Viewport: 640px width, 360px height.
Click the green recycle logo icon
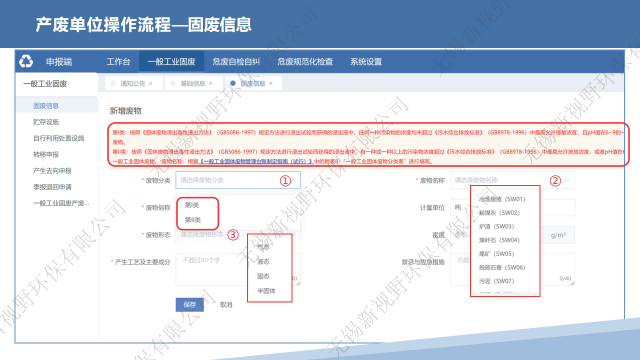(26, 61)
